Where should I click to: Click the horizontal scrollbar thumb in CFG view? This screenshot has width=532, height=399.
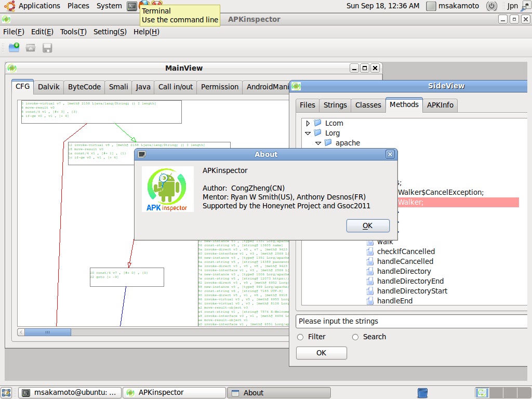pyautogui.click(x=47, y=332)
